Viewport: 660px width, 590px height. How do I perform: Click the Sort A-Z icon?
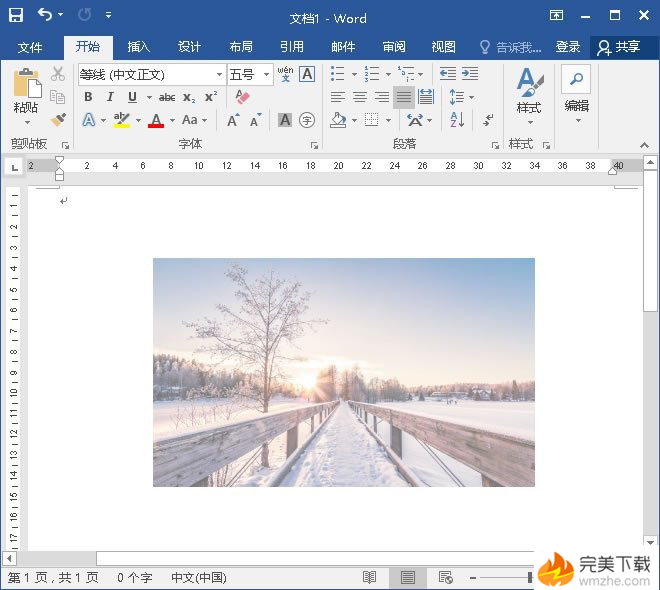tap(457, 120)
